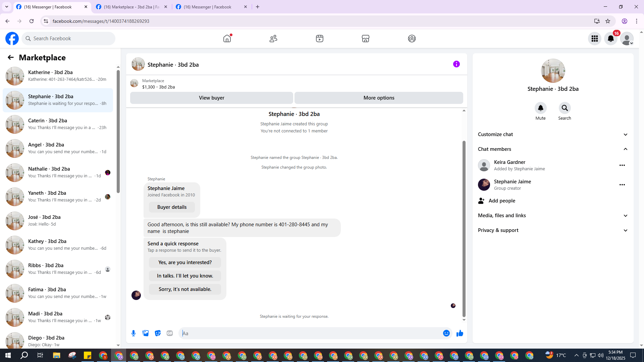Send quick reply 'In talks. I'll let you know.'

click(x=185, y=276)
